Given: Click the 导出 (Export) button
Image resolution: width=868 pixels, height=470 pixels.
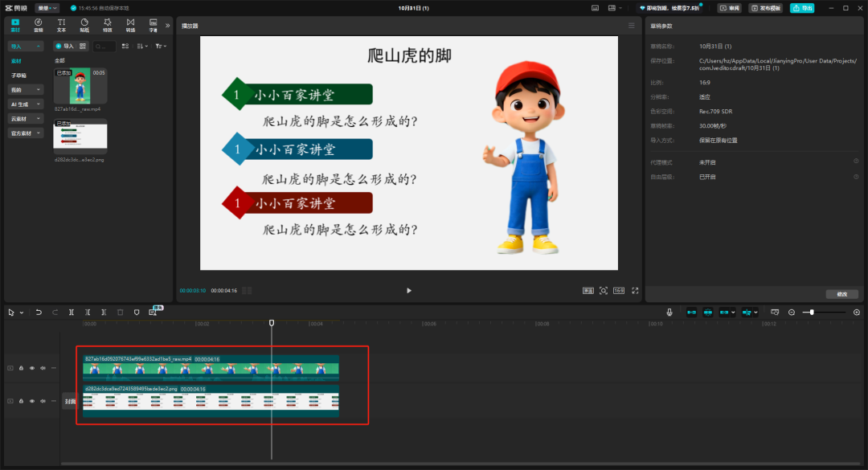Looking at the screenshot, I should (x=804, y=7).
